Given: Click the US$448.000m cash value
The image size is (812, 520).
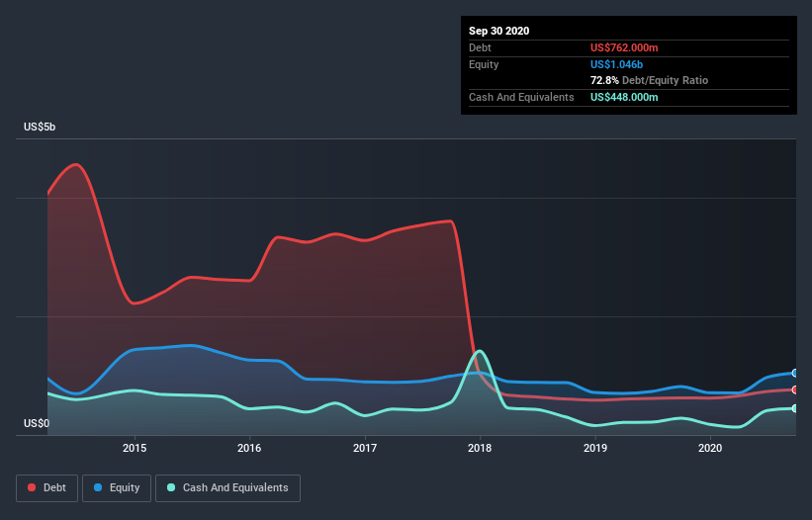Looking at the screenshot, I should [624, 97].
